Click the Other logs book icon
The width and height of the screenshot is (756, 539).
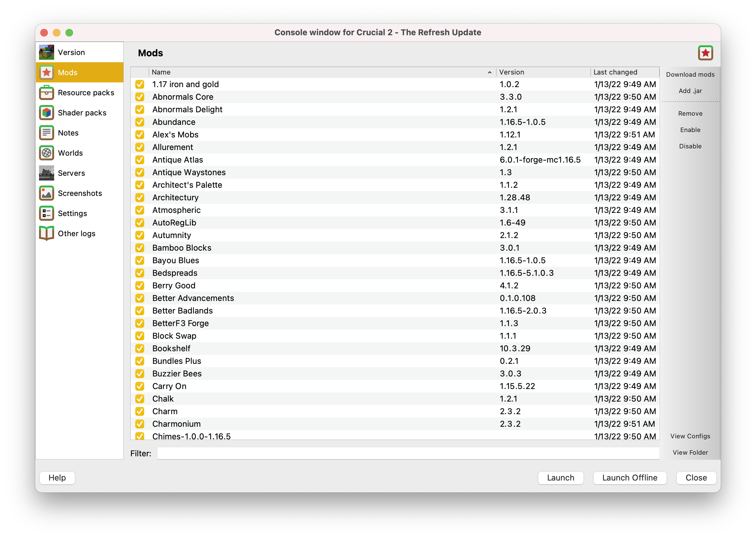[x=47, y=233]
